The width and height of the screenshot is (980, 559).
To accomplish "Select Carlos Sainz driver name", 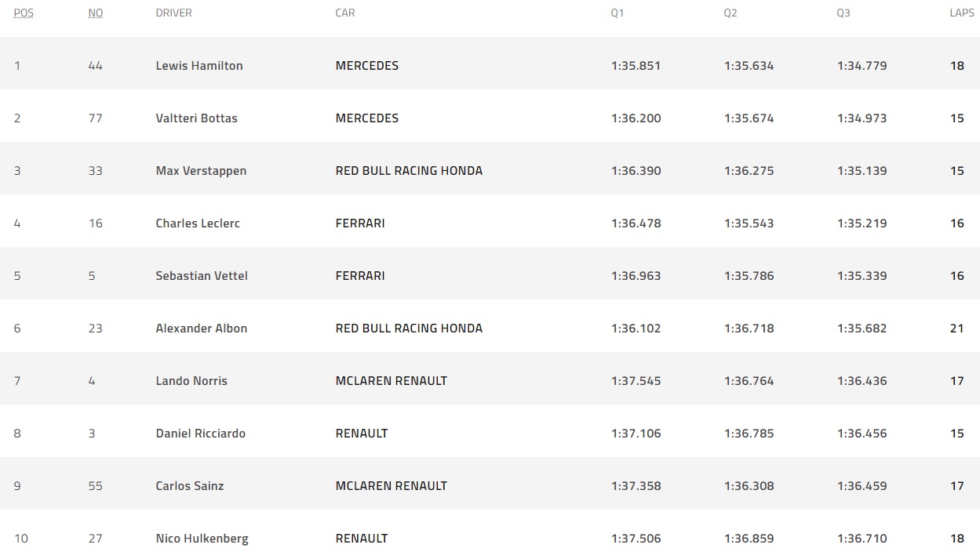I will [x=190, y=486].
